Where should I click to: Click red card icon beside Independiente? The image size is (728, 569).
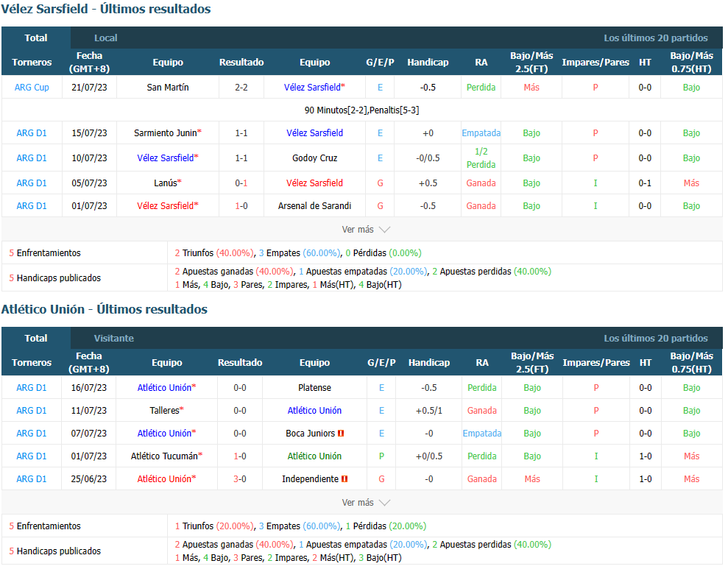coord(344,479)
